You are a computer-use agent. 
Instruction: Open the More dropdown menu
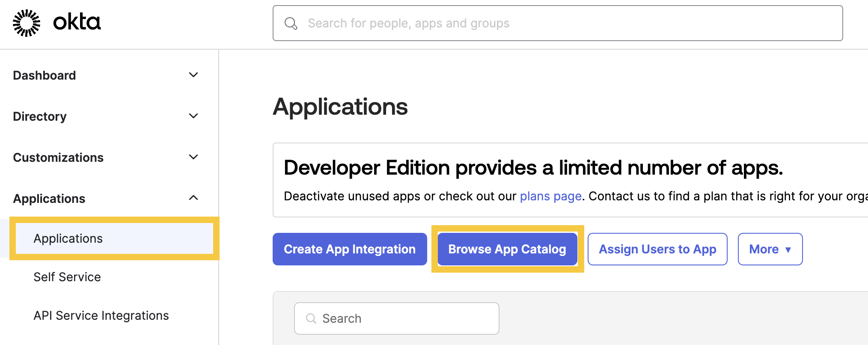[x=770, y=249]
